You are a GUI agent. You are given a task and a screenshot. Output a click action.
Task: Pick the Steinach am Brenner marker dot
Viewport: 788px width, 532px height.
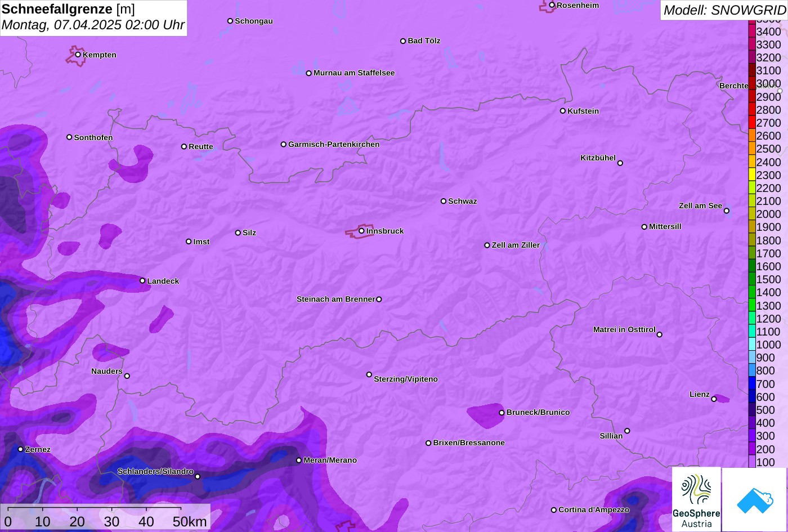(x=379, y=299)
